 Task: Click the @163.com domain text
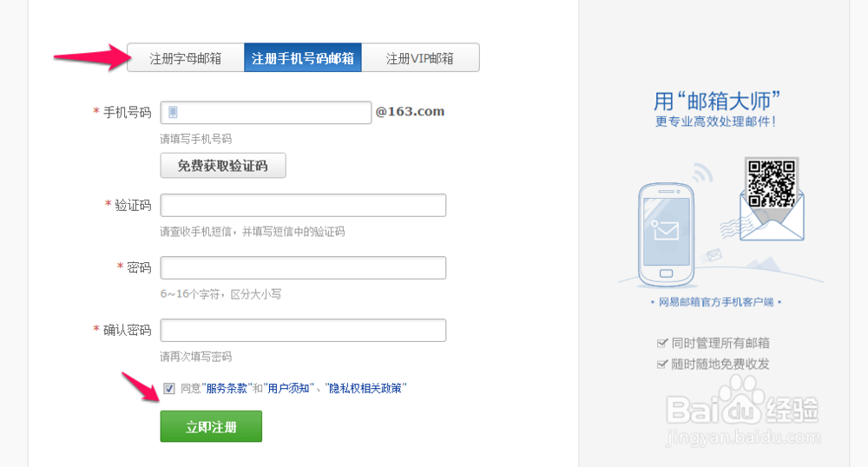(411, 112)
